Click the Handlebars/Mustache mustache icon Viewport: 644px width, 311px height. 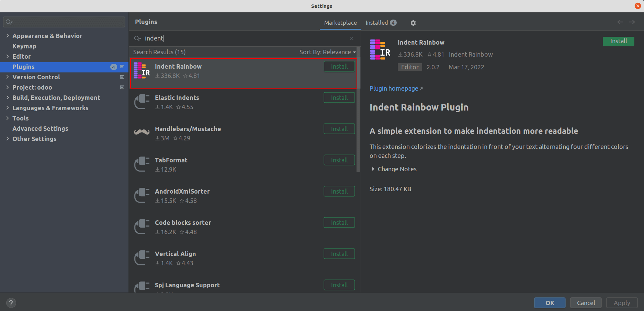[142, 132]
